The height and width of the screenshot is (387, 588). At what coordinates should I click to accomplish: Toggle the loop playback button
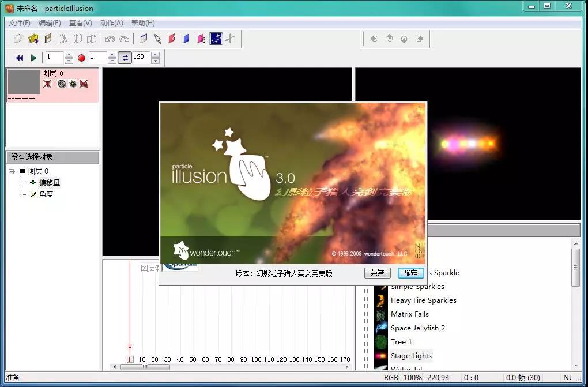pos(125,58)
